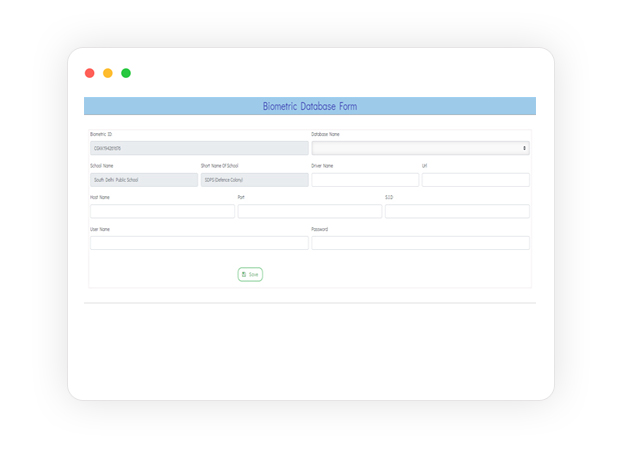Click the Password label text
This screenshot has height=450, width=622.
(320, 229)
